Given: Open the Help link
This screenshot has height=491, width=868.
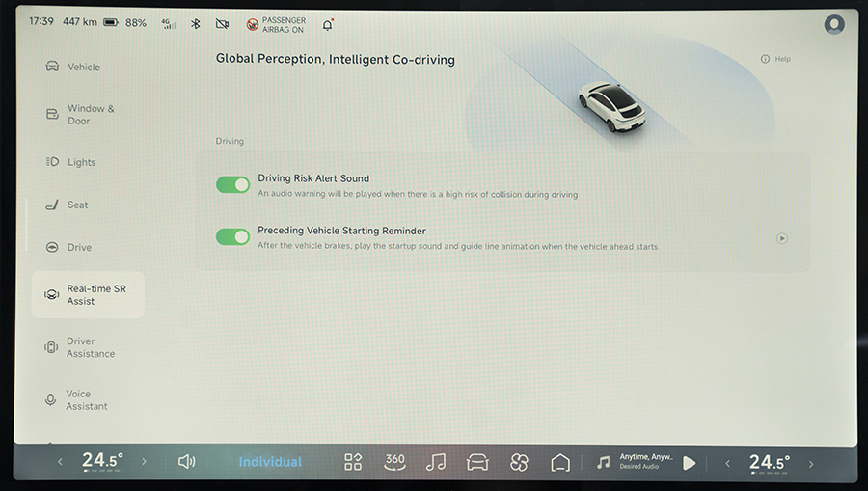Looking at the screenshot, I should [x=775, y=59].
